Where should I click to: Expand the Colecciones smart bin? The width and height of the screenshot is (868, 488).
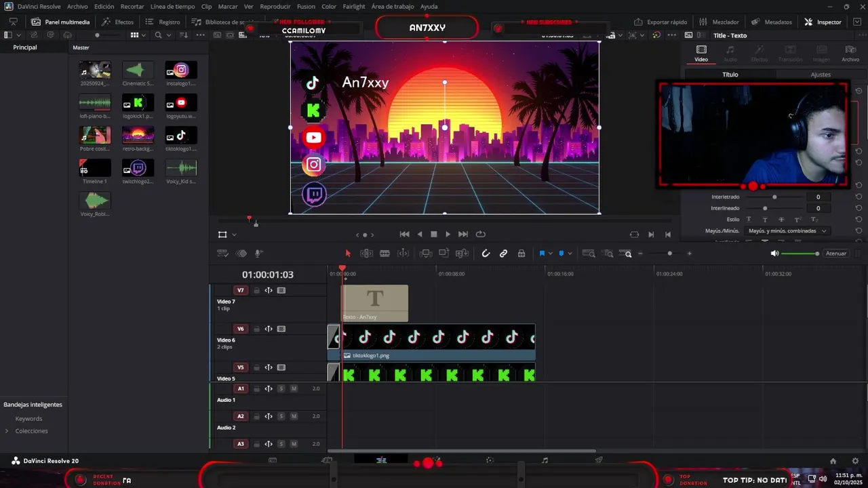pyautogui.click(x=7, y=431)
